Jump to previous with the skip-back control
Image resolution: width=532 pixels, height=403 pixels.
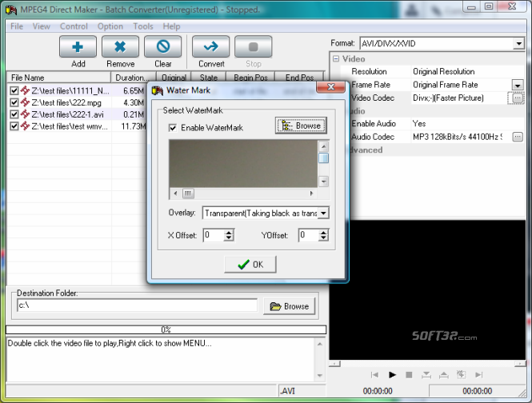click(x=374, y=375)
